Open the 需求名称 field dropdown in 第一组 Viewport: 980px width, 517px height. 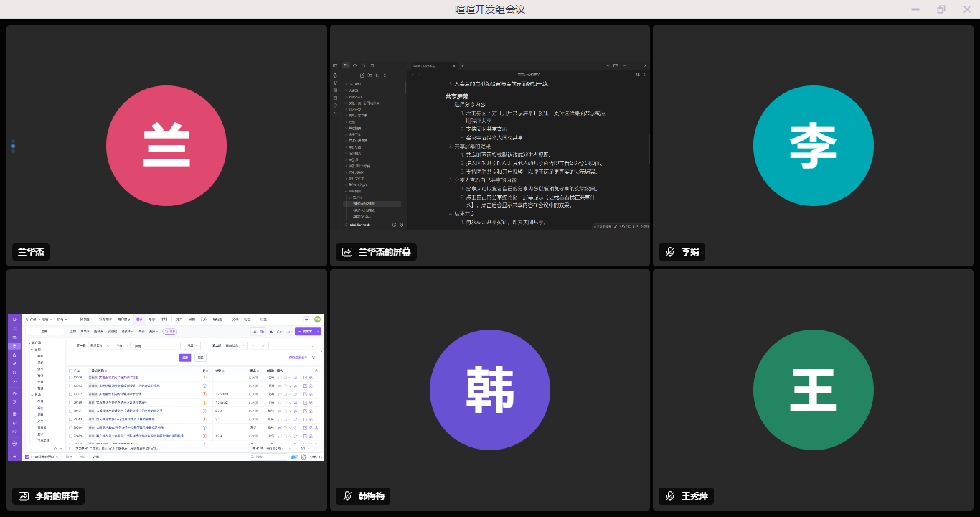point(100,346)
